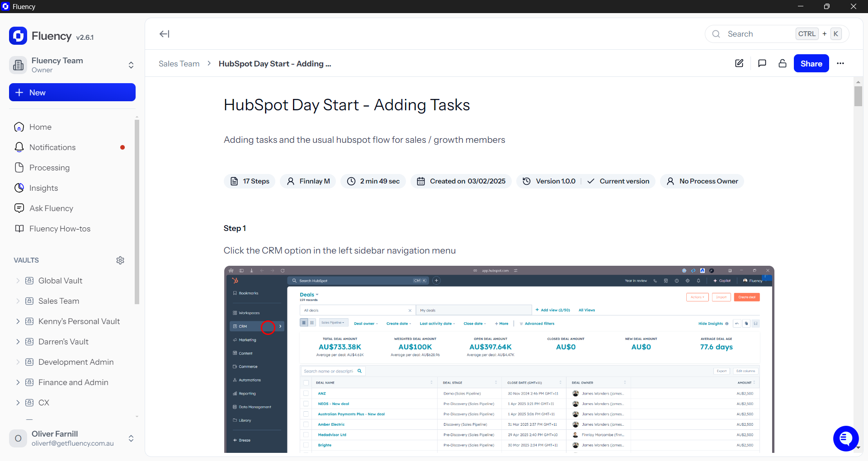Viewport: 868px width, 461px height.
Task: Click the Darren's Vault icon
Action: [29, 342]
